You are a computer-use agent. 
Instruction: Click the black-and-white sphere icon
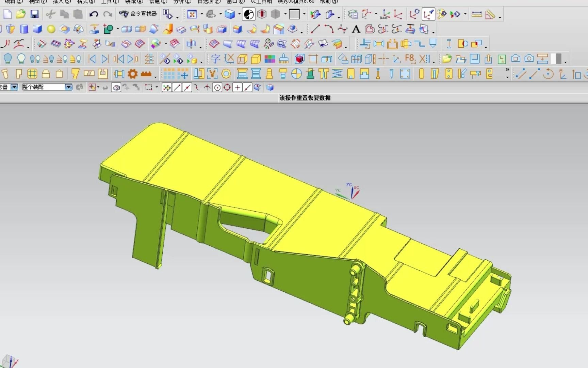click(249, 14)
